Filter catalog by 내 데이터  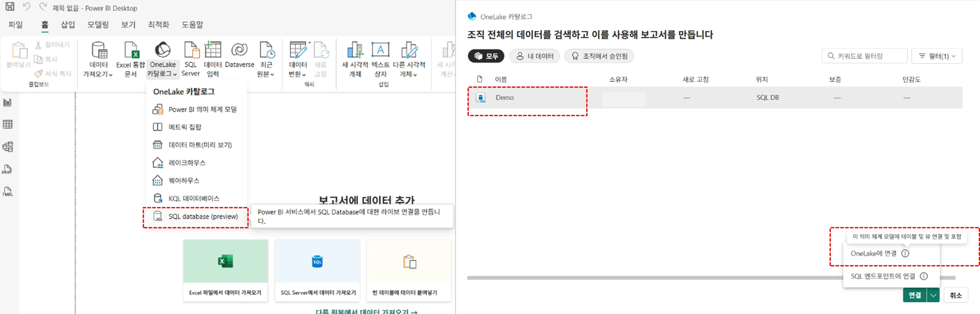tap(535, 56)
